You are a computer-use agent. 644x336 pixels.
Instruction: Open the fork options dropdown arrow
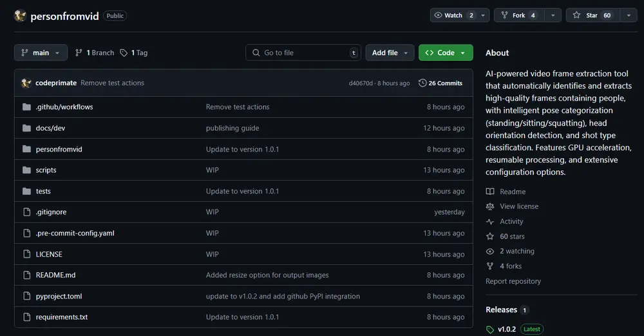pos(552,15)
